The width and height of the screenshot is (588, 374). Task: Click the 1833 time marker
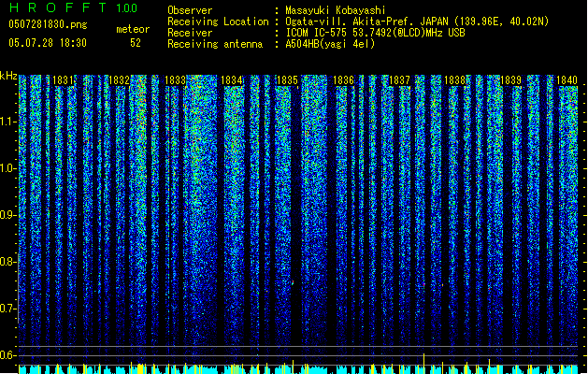click(x=176, y=80)
